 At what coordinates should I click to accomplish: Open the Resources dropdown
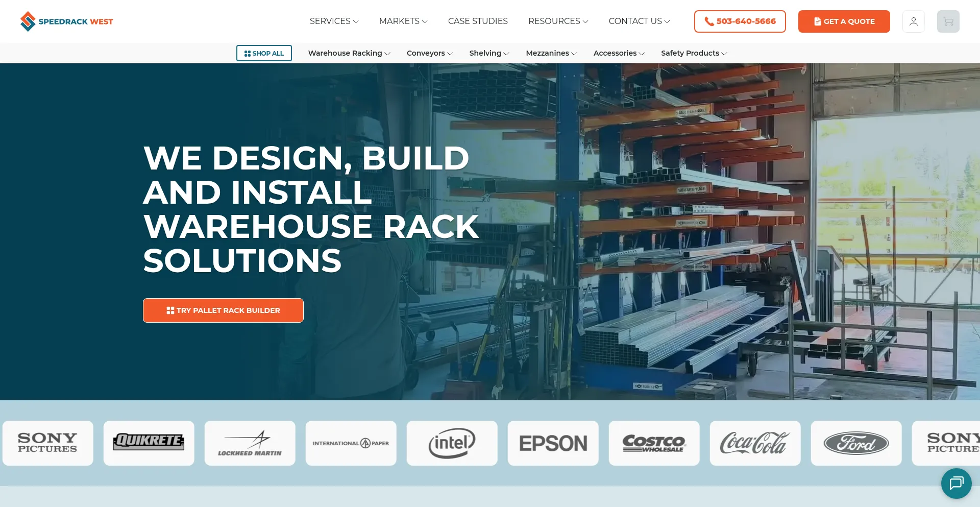558,21
